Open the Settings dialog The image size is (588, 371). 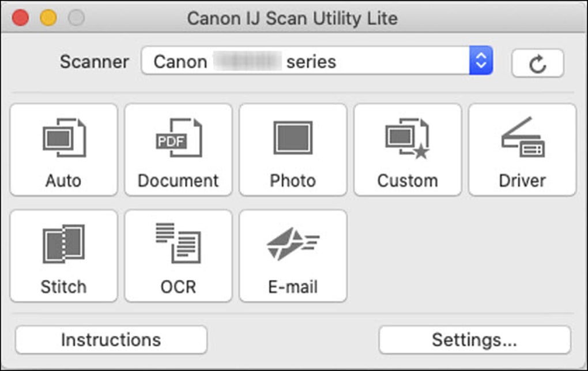[x=474, y=339]
